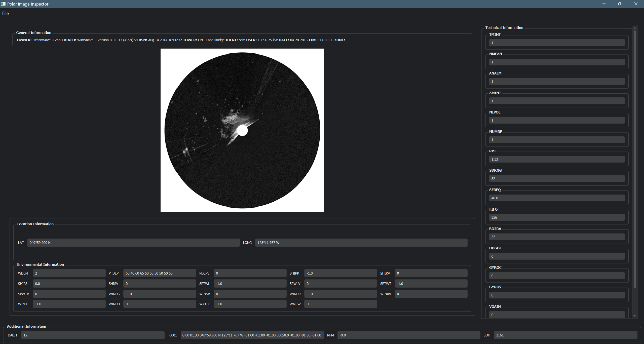Restore down the application window

[x=620, y=4]
